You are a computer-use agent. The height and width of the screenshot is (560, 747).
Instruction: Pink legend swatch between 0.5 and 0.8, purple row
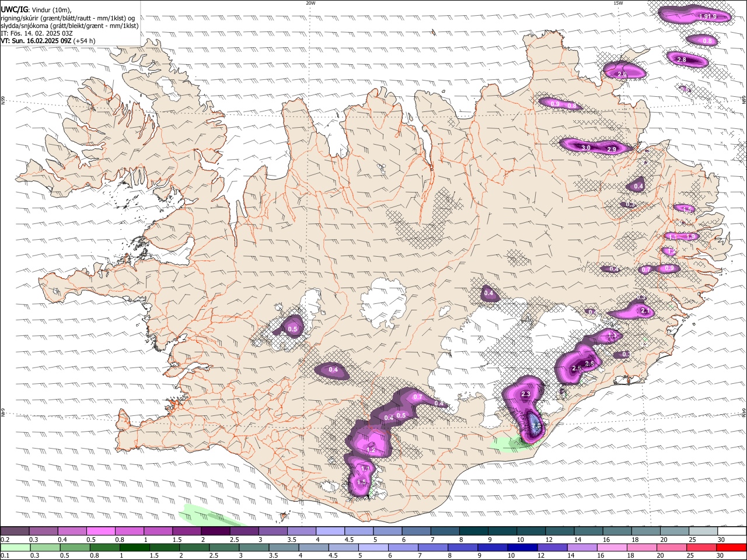(100, 531)
